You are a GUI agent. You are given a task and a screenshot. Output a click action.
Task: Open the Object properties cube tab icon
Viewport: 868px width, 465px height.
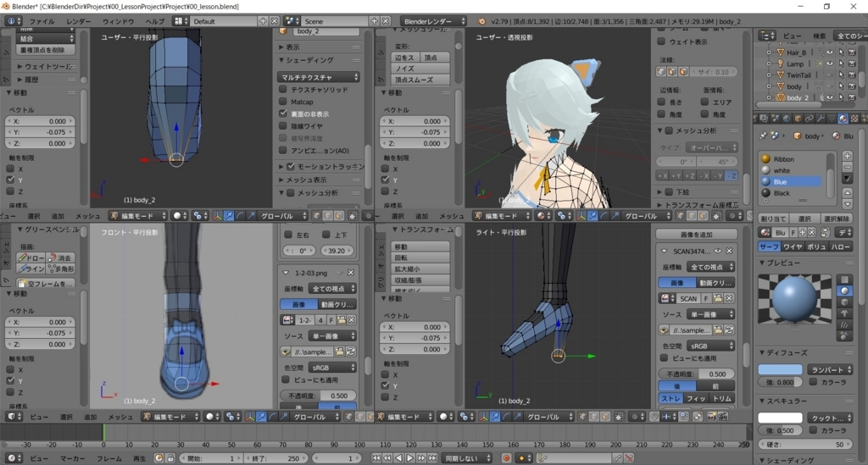click(x=798, y=119)
